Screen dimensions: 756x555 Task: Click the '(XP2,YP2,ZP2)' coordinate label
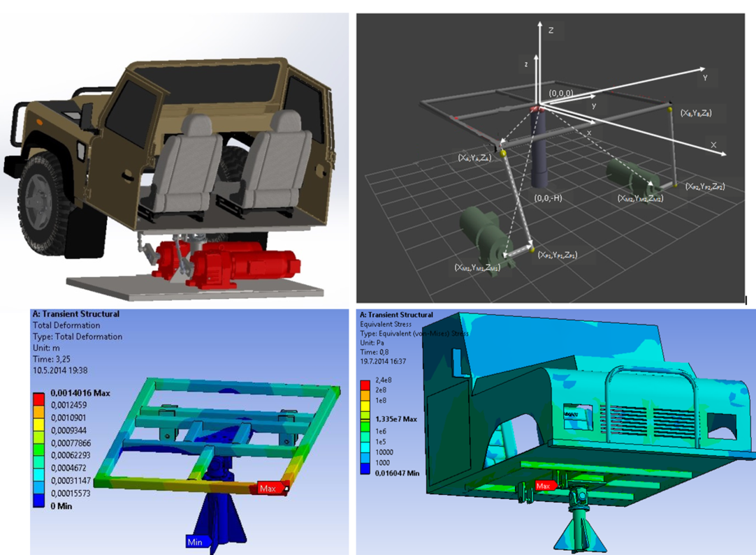(705, 186)
